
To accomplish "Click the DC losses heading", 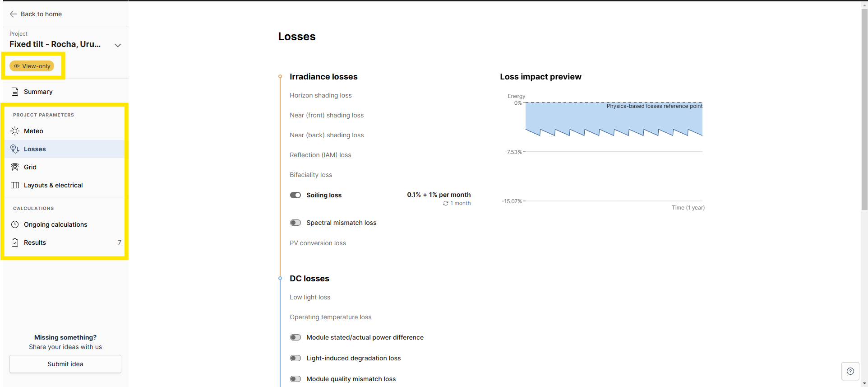I will pyautogui.click(x=309, y=279).
